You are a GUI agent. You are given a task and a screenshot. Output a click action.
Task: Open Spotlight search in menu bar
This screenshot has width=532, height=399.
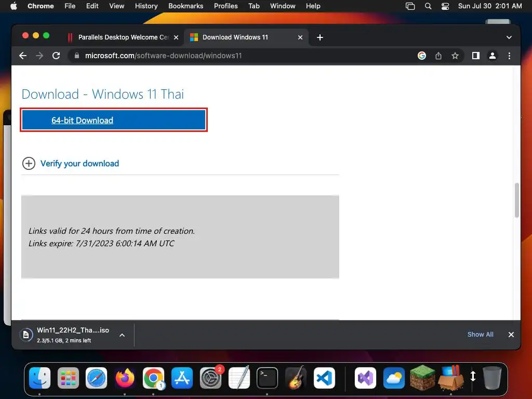428,6
